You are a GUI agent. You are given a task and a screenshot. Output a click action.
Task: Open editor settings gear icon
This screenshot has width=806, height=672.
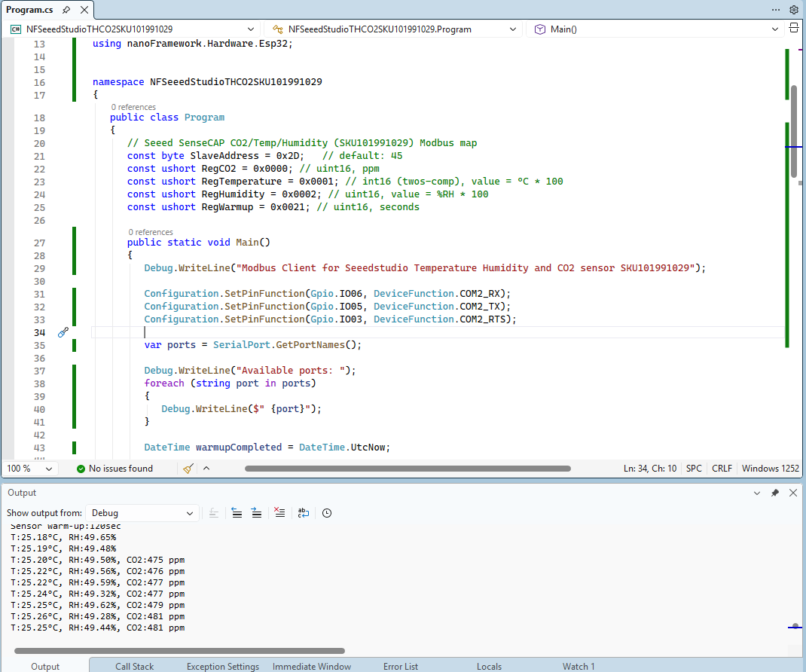pos(793,10)
